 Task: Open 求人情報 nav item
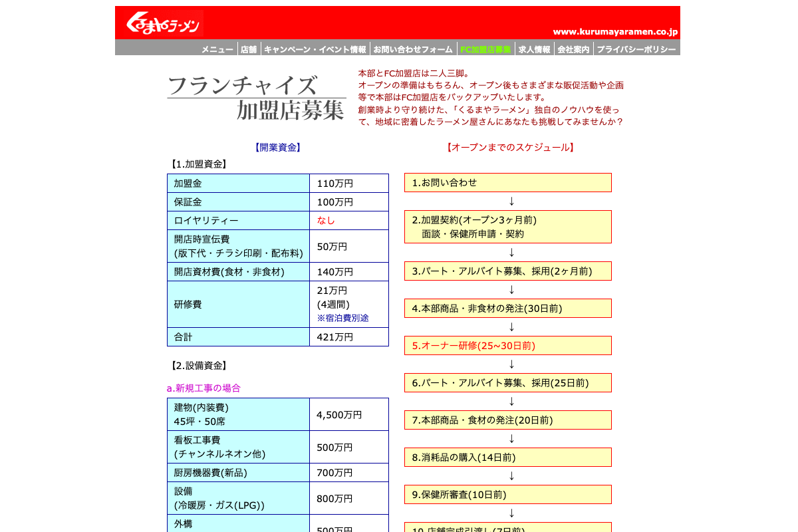pos(535,49)
